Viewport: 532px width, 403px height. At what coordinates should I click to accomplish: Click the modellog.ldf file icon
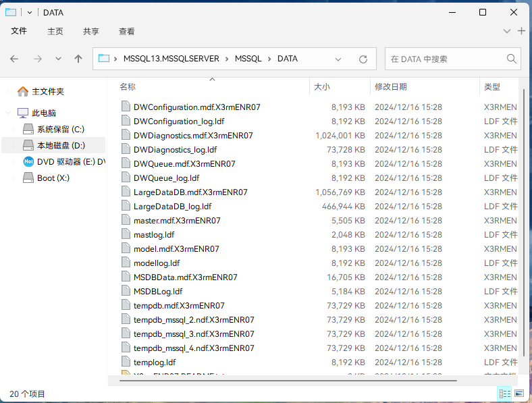[126, 263]
